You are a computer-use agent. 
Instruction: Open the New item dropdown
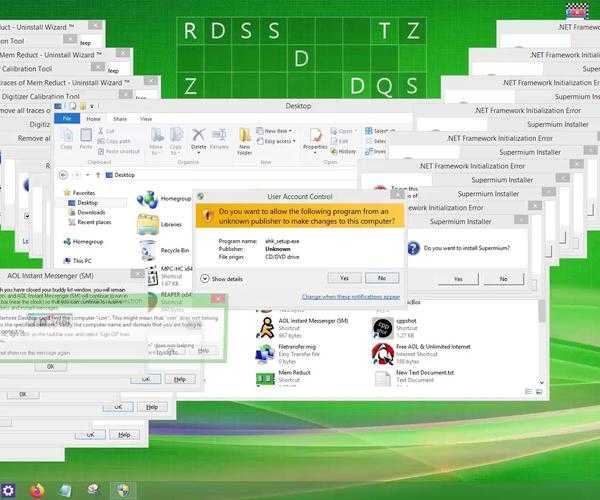point(274,131)
